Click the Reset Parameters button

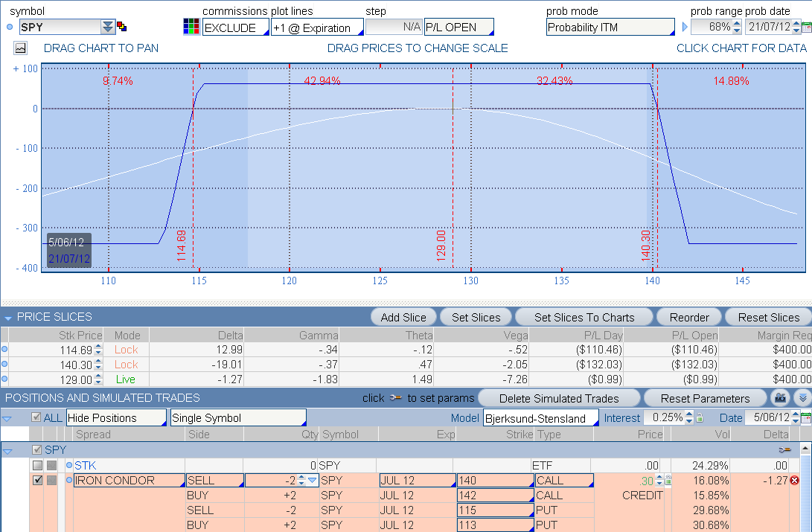click(x=705, y=398)
